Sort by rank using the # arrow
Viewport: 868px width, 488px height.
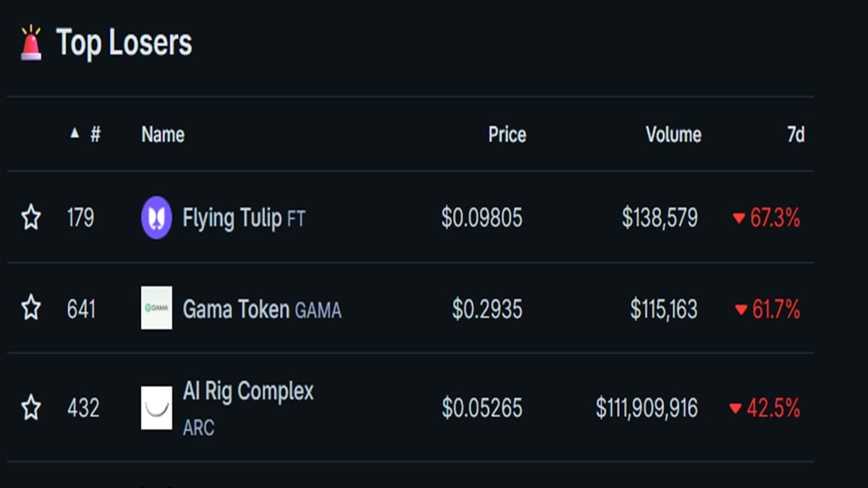(x=85, y=134)
